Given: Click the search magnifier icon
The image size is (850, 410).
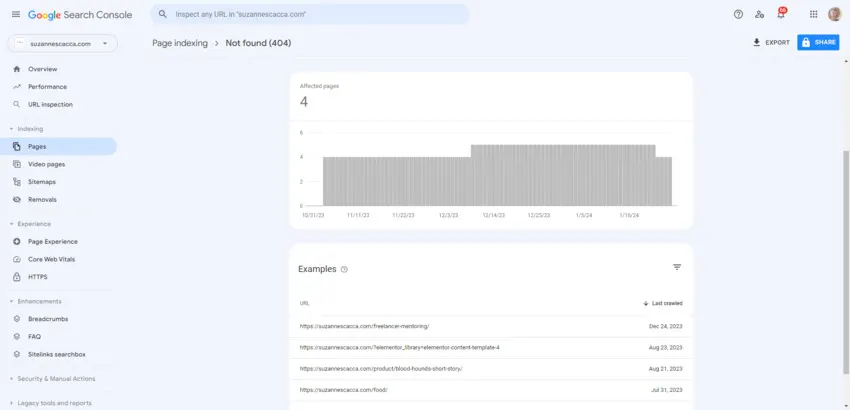Looking at the screenshot, I should pyautogui.click(x=163, y=14).
